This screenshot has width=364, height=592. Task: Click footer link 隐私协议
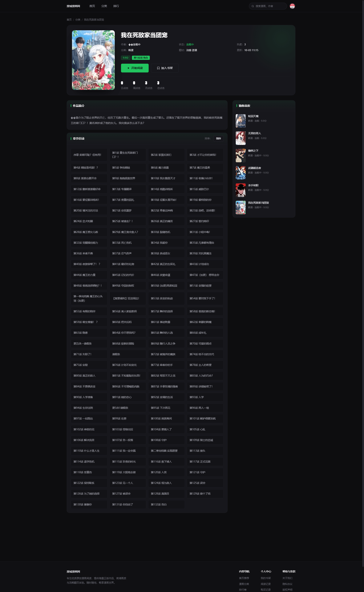(x=287, y=584)
